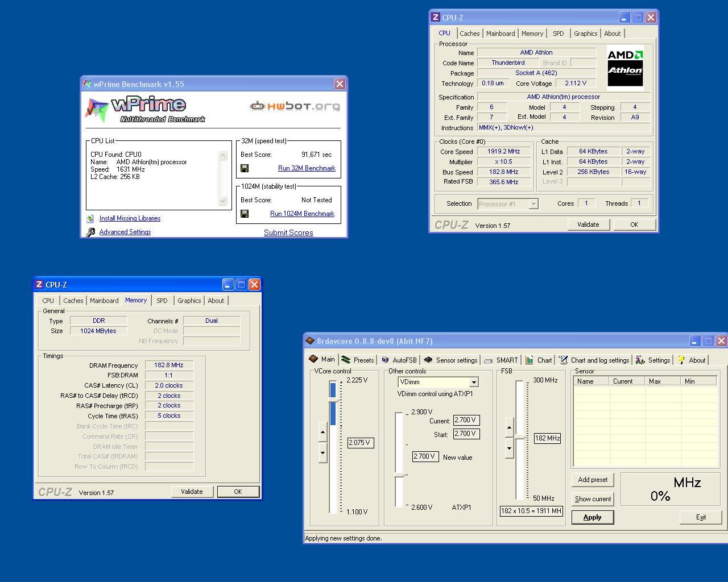Decrease FSB with the down arrow
The image size is (728, 582).
pos(509,448)
